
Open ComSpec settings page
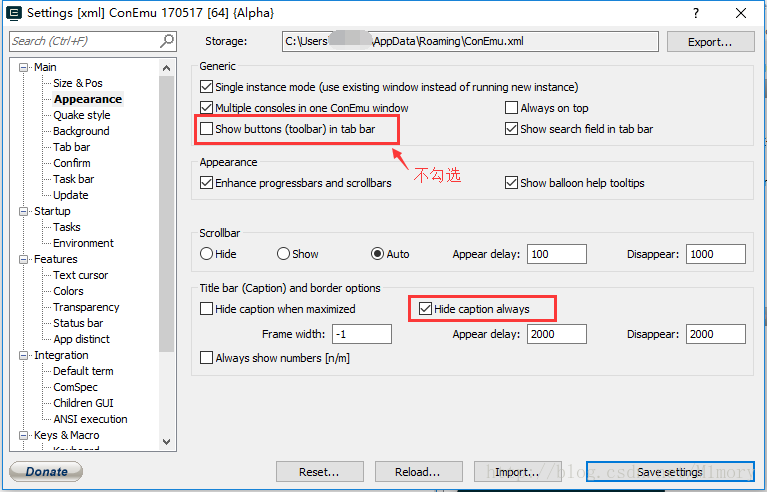point(75,387)
